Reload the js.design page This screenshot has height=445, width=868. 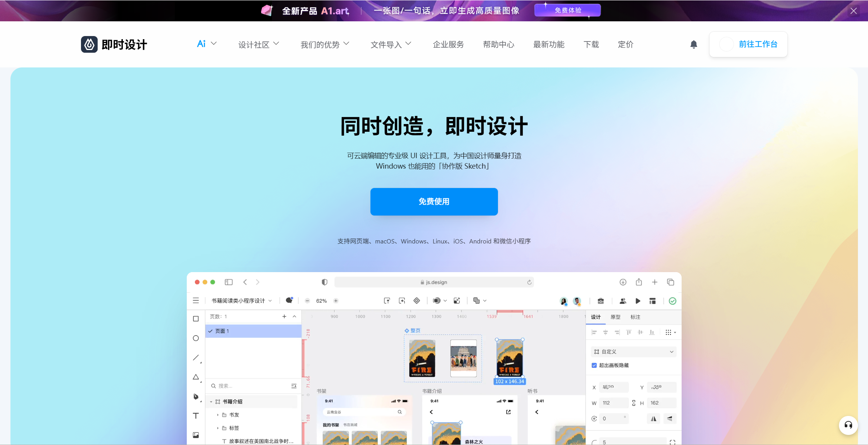[x=529, y=282]
